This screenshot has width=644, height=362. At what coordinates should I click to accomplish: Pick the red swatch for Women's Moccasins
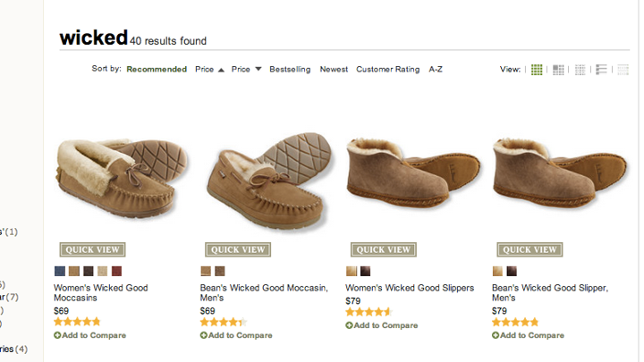116,271
